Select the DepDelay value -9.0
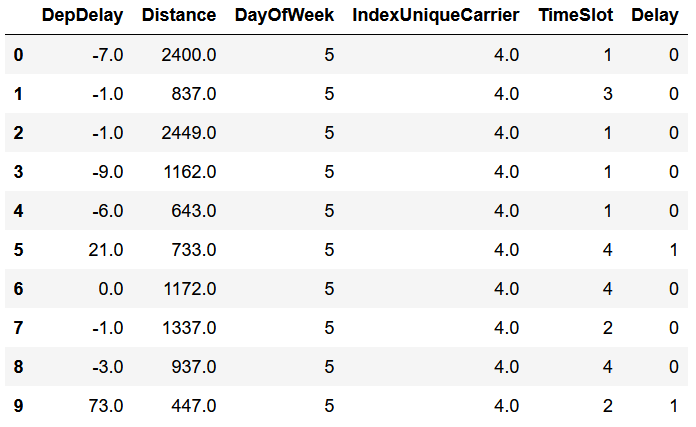The height and width of the screenshot is (427, 696). [107, 172]
